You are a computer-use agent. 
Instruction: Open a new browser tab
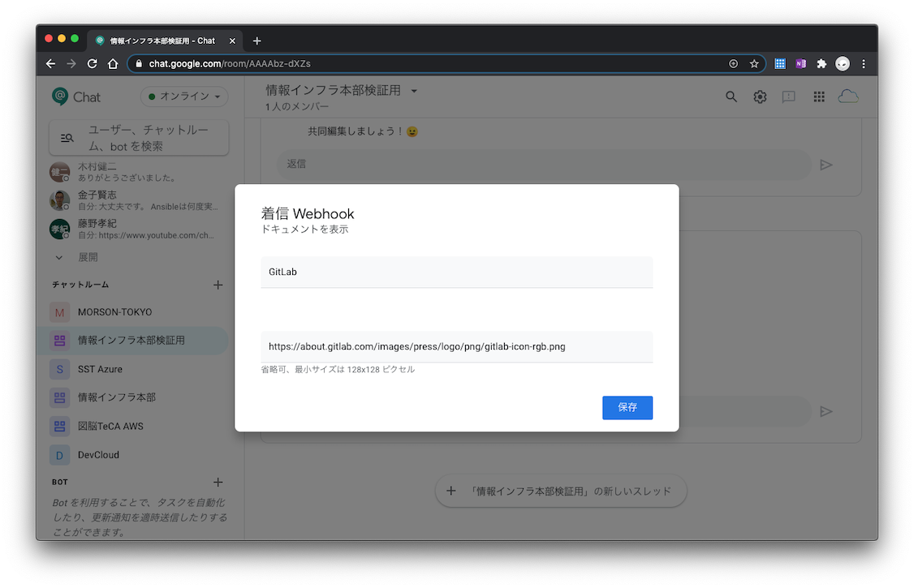tap(257, 41)
